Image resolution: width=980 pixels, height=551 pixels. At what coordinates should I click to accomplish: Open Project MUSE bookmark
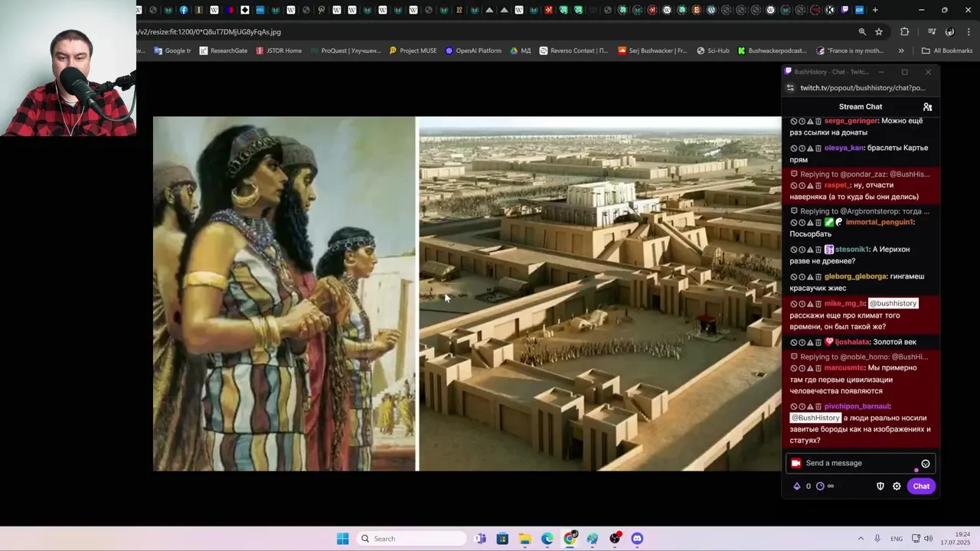tap(413, 51)
